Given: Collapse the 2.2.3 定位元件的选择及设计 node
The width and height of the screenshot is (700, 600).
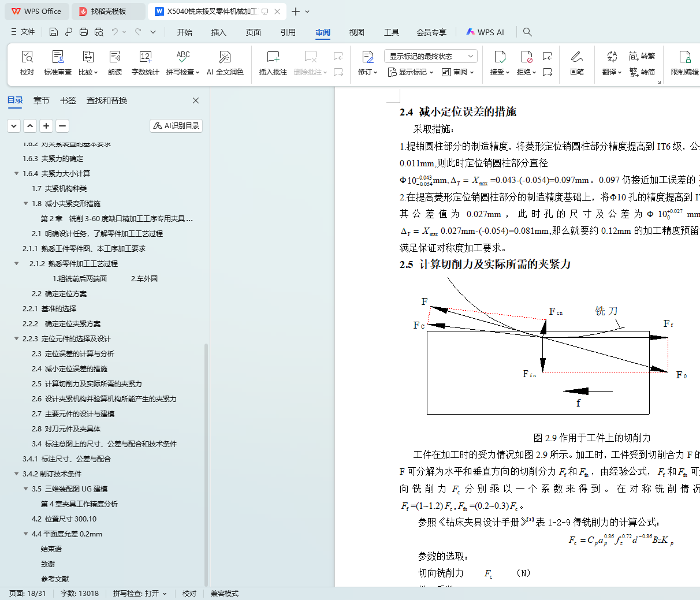Looking at the screenshot, I should (16, 339).
